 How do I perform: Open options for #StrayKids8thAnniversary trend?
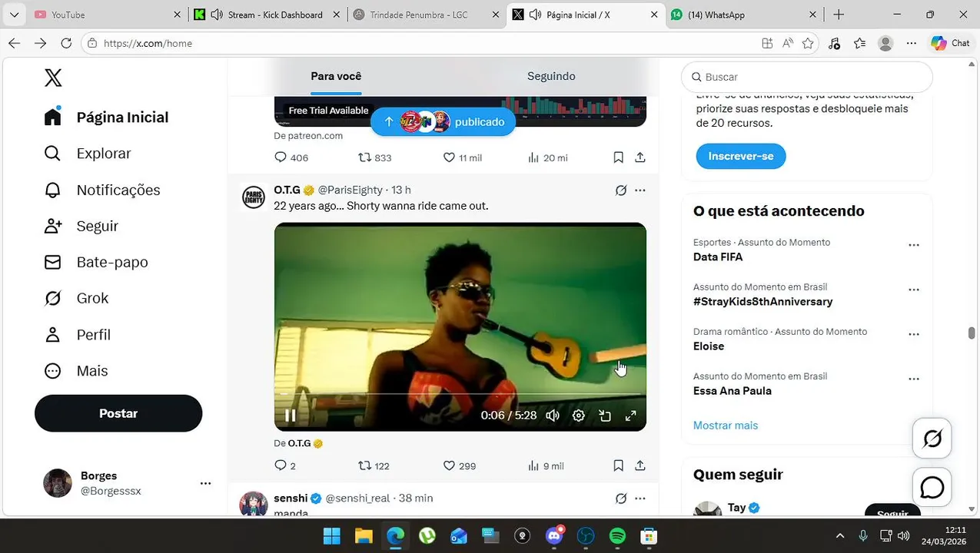tap(914, 290)
